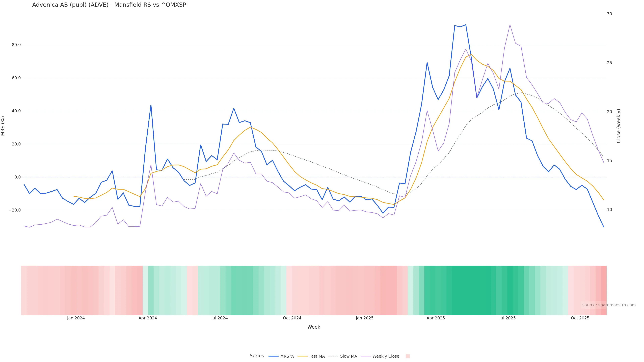Click the Series legend title
Screen dimensions: 644x362
[257, 356]
